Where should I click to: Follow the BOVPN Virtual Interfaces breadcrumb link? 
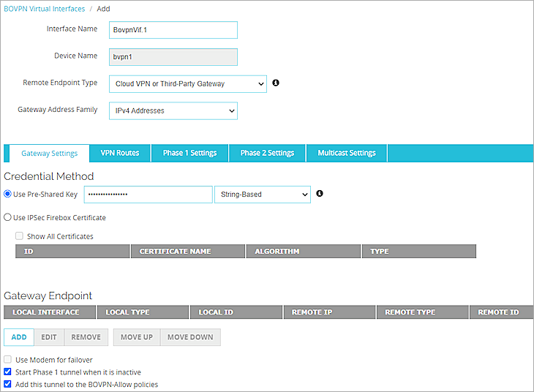(44, 9)
